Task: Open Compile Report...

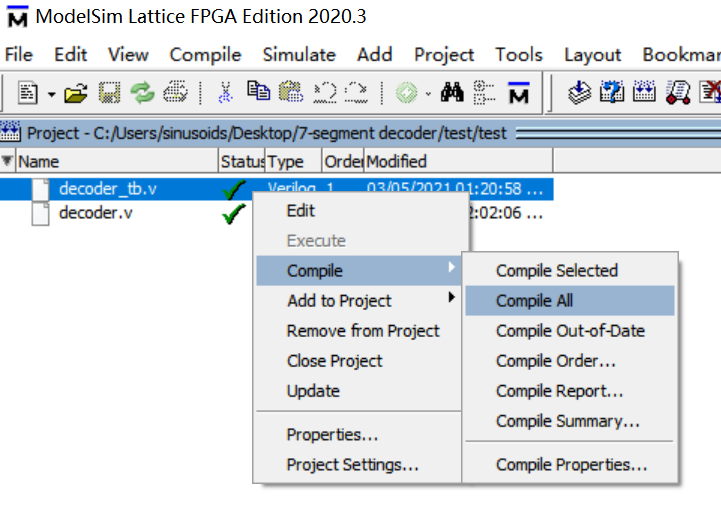Action: (x=570, y=391)
